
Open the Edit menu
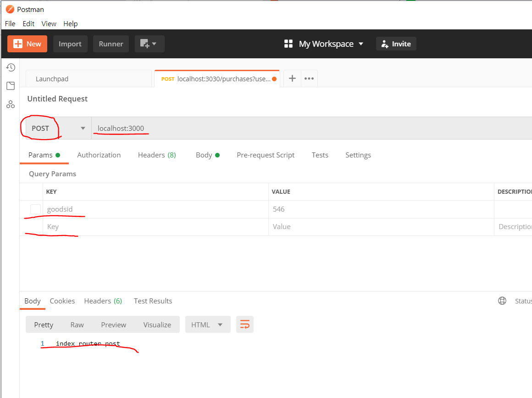[28, 24]
